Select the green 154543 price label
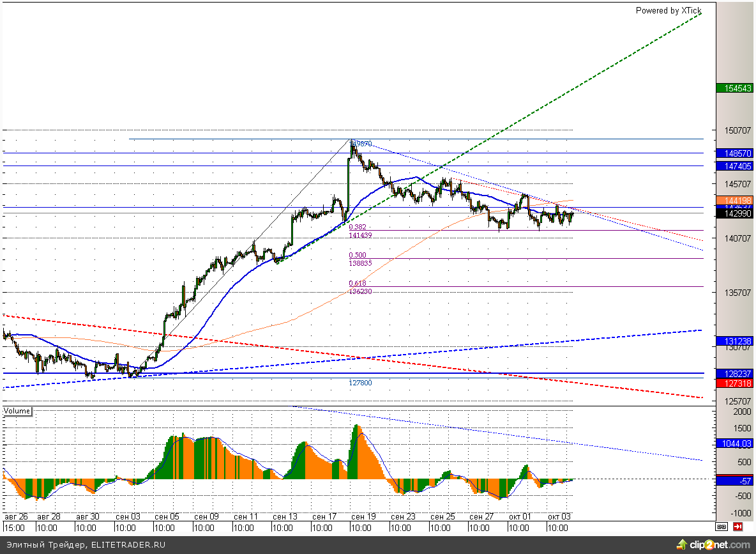The width and height of the screenshot is (756, 554). [x=736, y=88]
